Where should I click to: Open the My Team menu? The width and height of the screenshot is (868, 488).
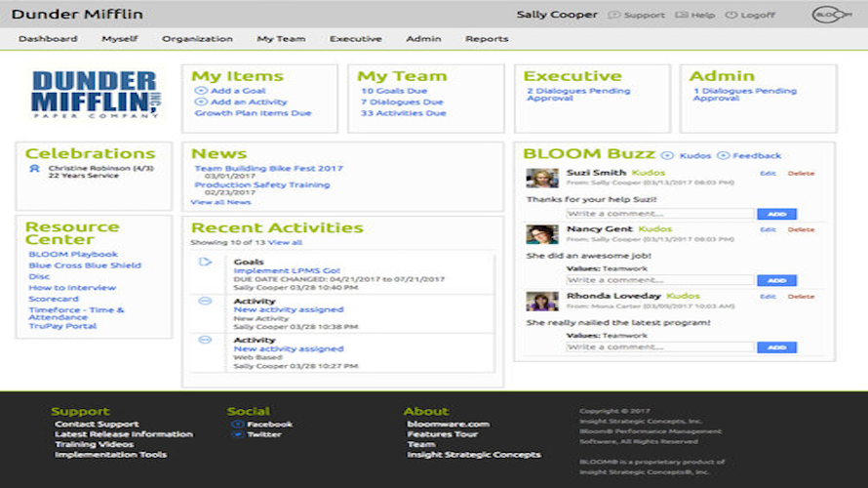point(281,39)
